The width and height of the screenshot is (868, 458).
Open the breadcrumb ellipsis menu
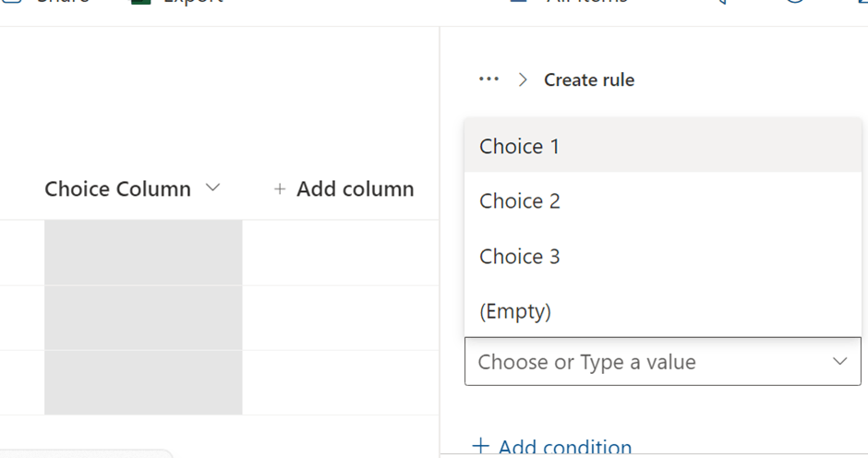click(x=488, y=79)
